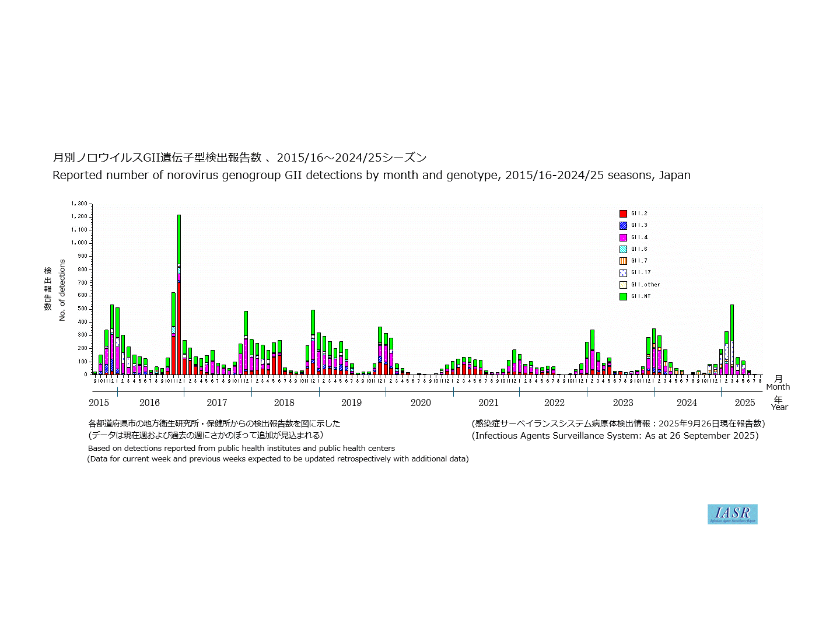The image size is (840, 630).
Task: Select the pale GII.other legend swatch
Action: tap(623, 285)
